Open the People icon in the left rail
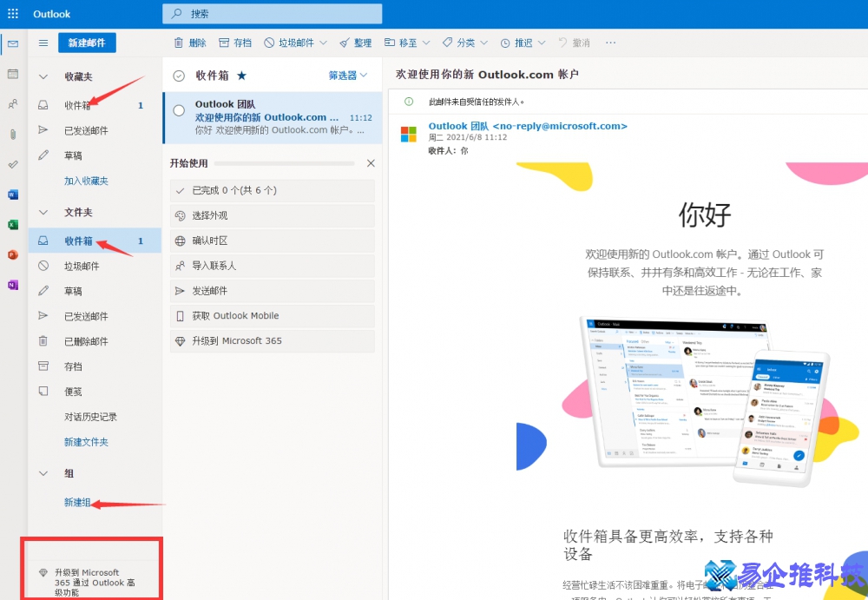 [x=11, y=103]
